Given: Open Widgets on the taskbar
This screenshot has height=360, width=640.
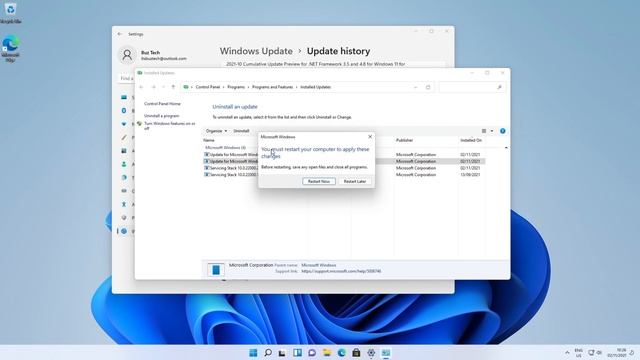Looking at the screenshot, I should pos(297,353).
